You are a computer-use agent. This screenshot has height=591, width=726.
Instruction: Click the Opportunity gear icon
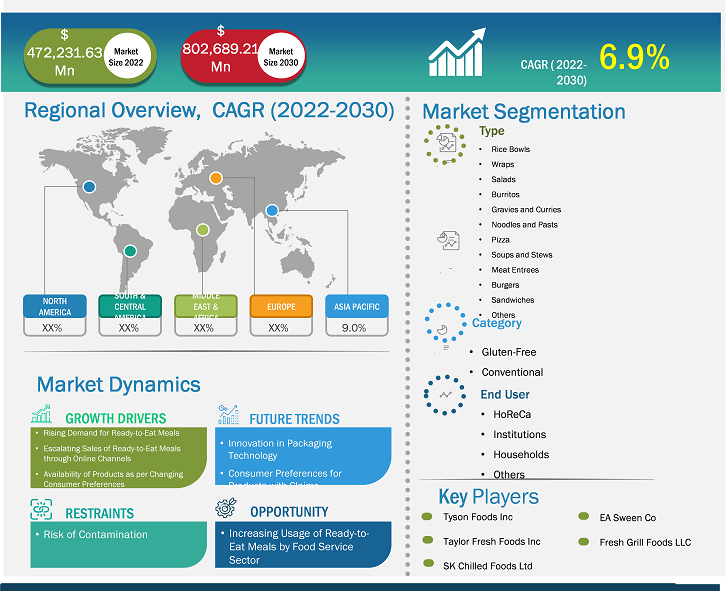pyautogui.click(x=226, y=509)
